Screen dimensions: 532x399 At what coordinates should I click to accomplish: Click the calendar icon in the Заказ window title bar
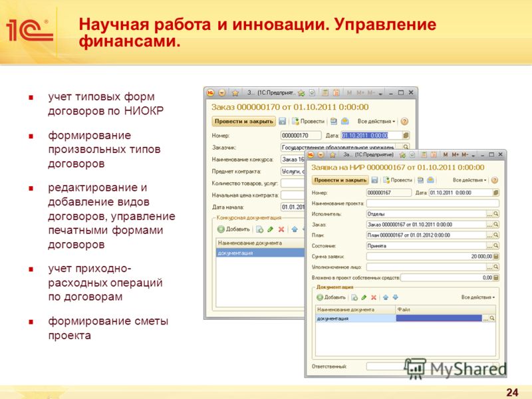336,92
